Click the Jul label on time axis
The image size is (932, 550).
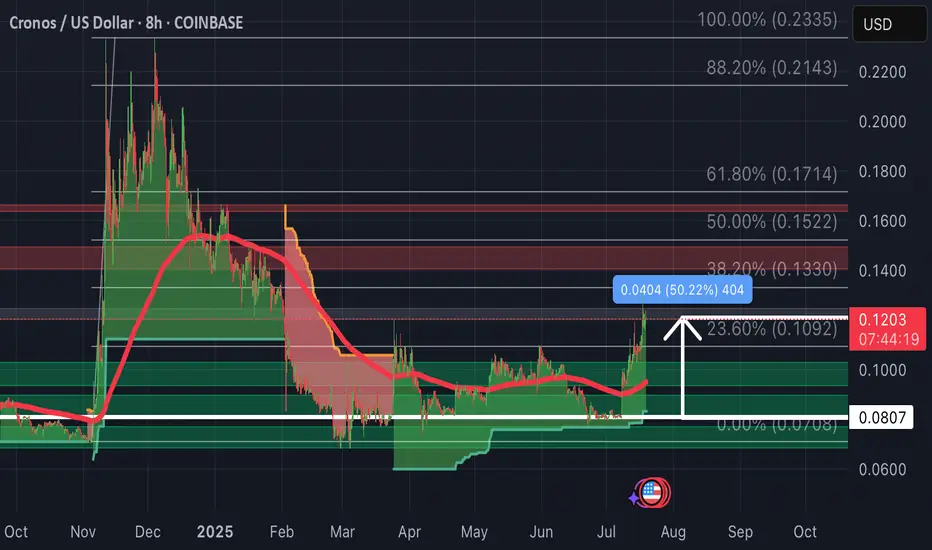pos(606,532)
